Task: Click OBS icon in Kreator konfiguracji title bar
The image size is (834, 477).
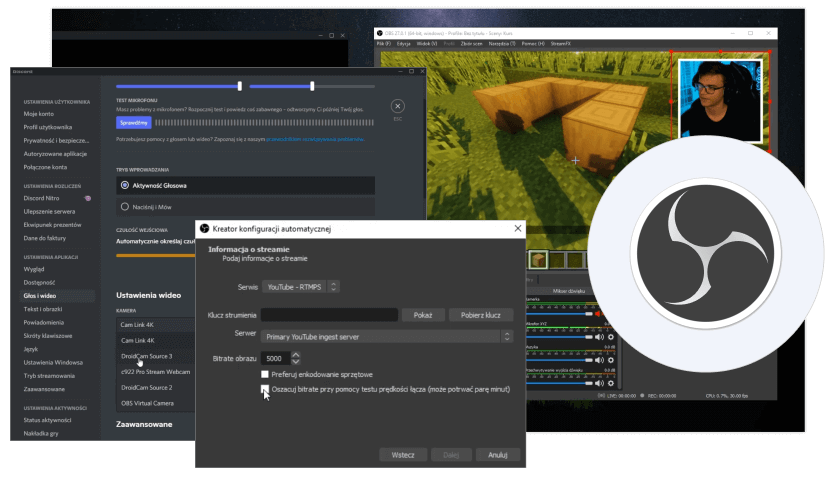Action: coord(204,229)
